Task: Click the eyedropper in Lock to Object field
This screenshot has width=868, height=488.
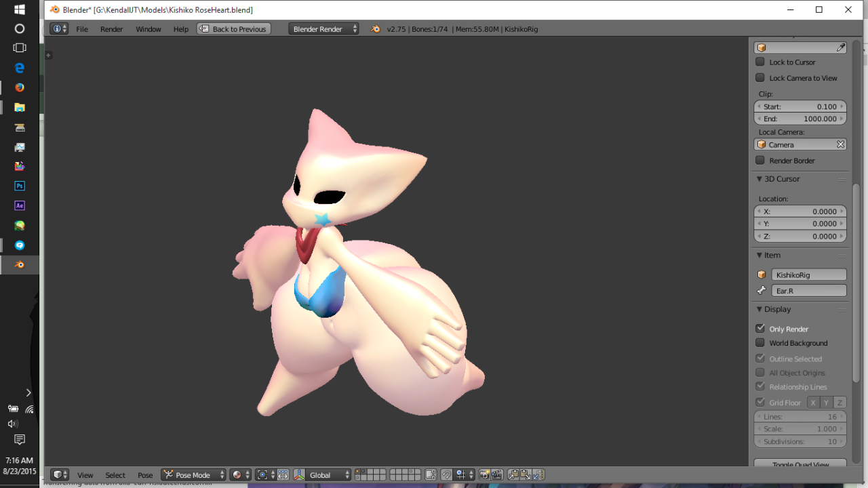Action: point(840,47)
